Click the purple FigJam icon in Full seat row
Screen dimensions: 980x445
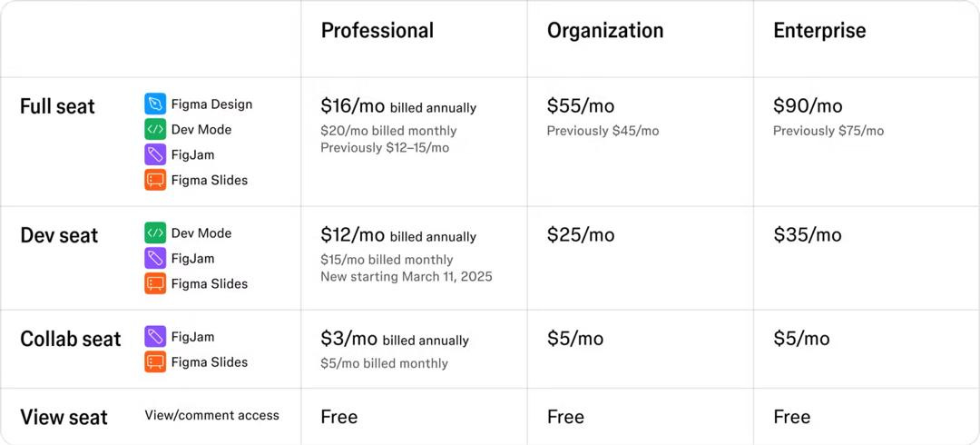pyautogui.click(x=155, y=154)
